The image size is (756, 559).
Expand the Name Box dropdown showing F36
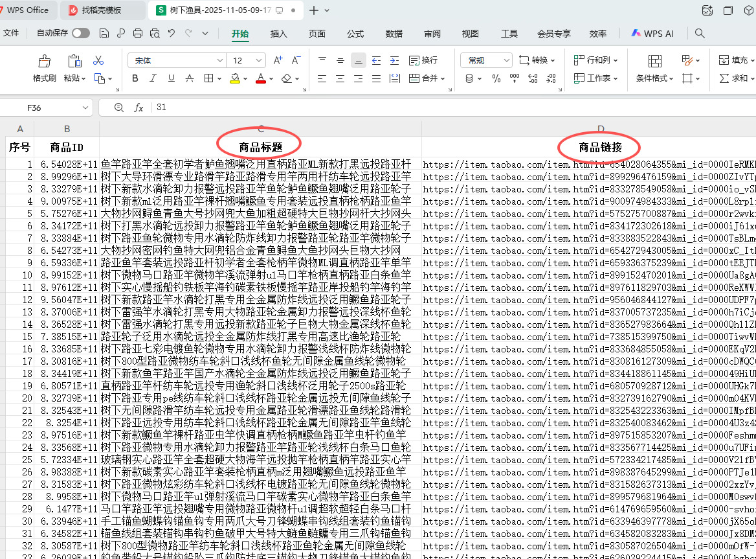pyautogui.click(x=86, y=108)
